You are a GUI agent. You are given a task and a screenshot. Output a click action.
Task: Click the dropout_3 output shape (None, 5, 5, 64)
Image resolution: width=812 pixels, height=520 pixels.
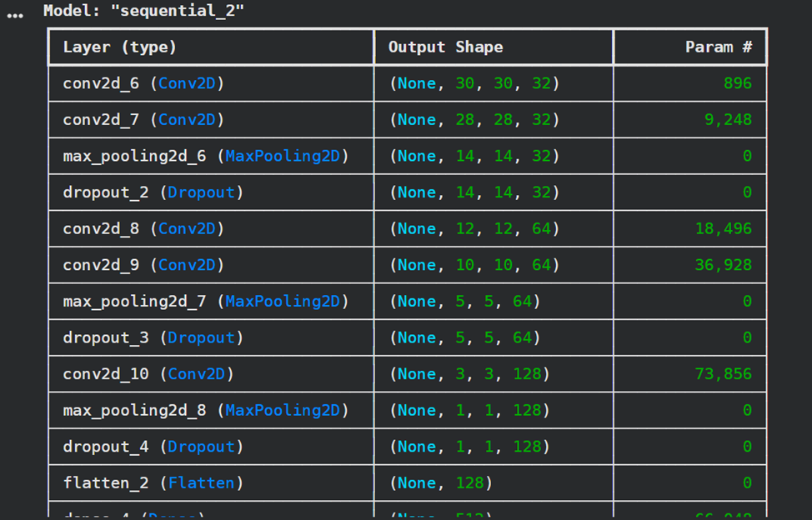click(x=464, y=337)
